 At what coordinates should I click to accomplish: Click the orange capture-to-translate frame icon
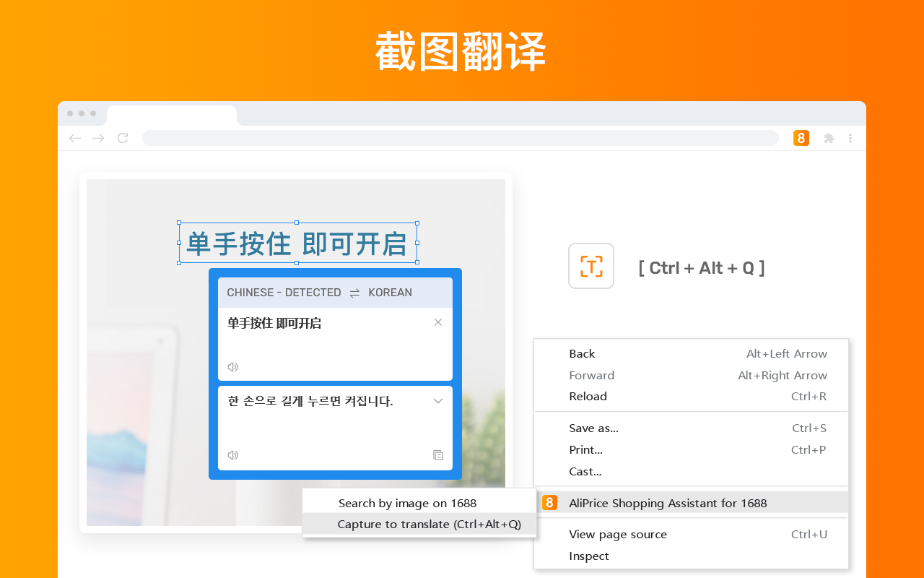pyautogui.click(x=590, y=266)
